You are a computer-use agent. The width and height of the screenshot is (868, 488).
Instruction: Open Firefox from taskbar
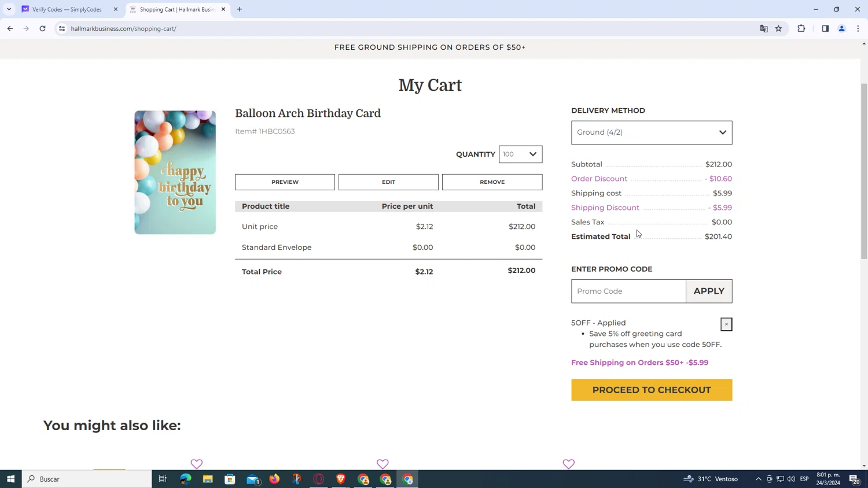coord(274,479)
